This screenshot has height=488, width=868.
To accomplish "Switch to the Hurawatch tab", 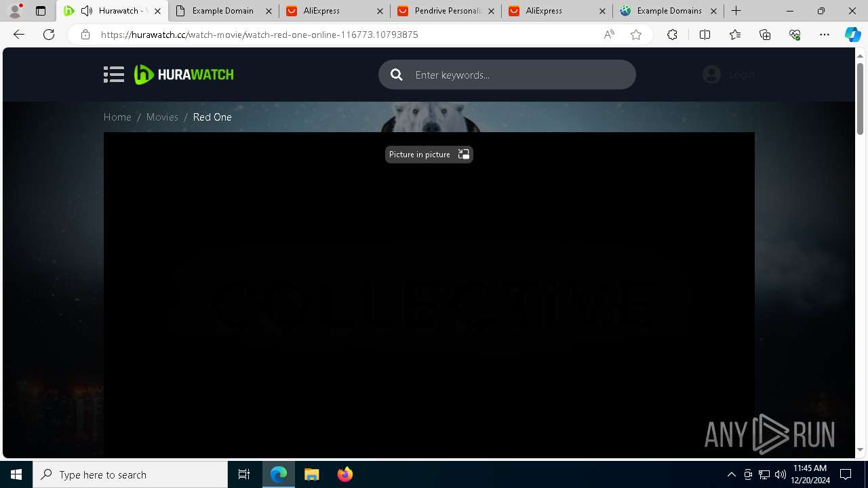I will [112, 11].
